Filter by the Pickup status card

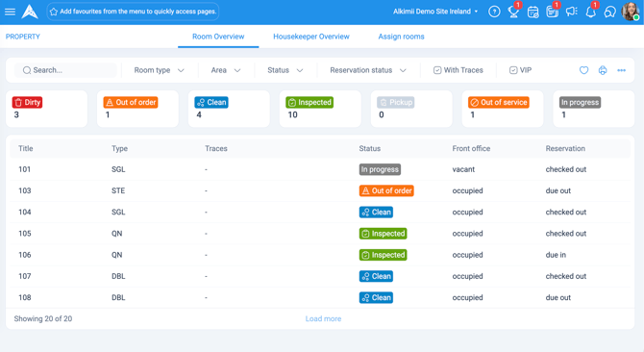[411, 109]
